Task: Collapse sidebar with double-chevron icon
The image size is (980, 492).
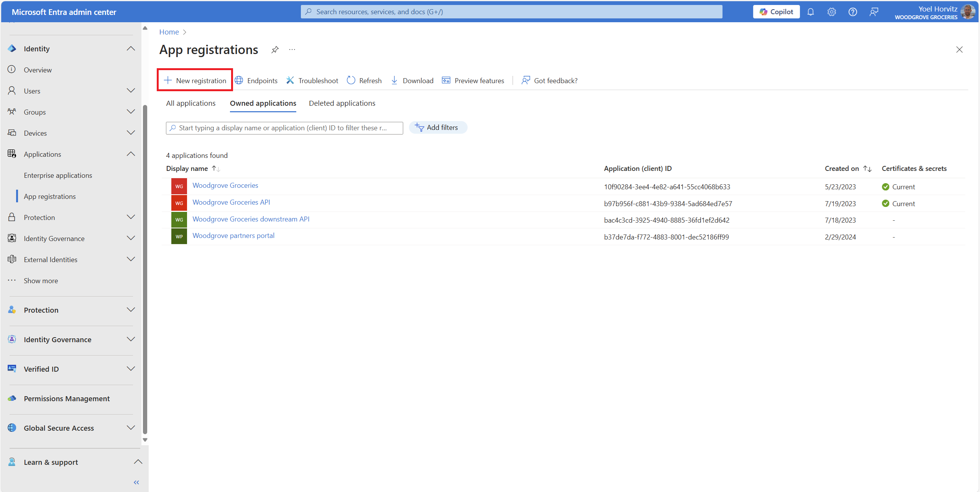Action: click(x=136, y=482)
